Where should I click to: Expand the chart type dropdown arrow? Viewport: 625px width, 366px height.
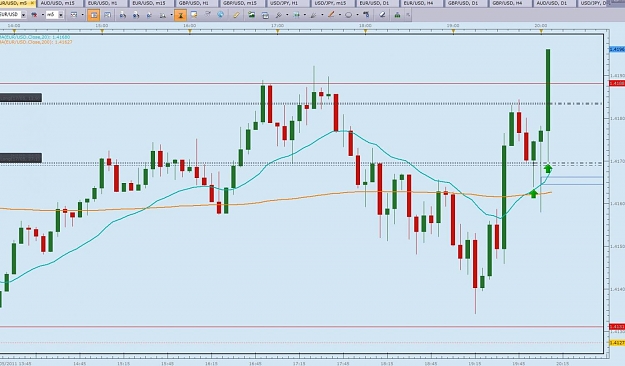[x=82, y=15]
